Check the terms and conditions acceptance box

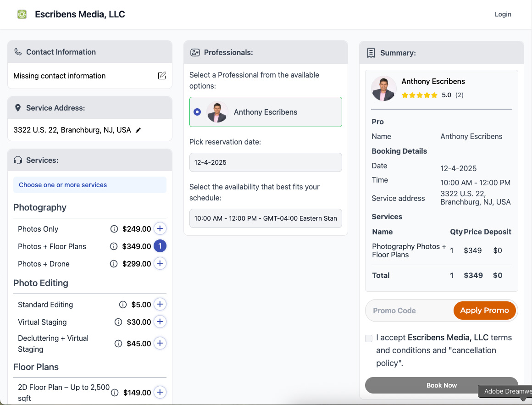point(368,338)
